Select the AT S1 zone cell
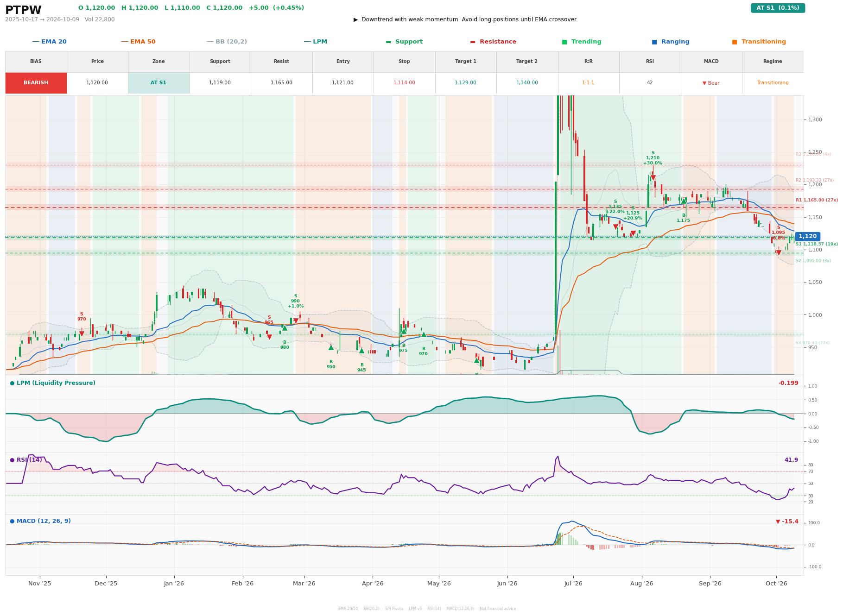843x616 pixels. coord(158,83)
